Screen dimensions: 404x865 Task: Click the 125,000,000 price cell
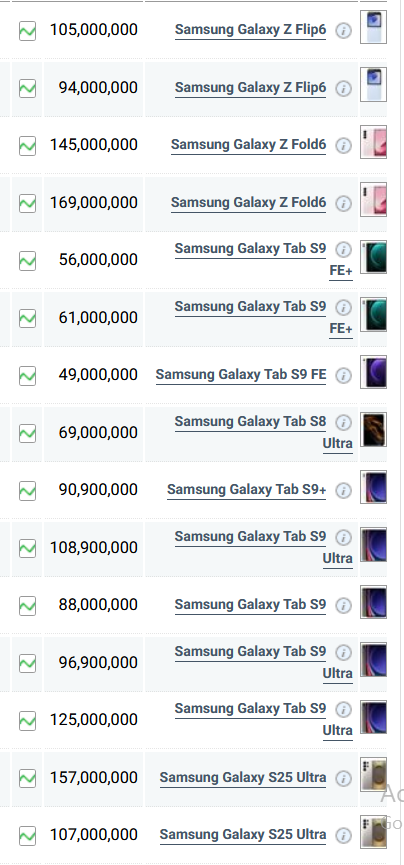coord(93,720)
